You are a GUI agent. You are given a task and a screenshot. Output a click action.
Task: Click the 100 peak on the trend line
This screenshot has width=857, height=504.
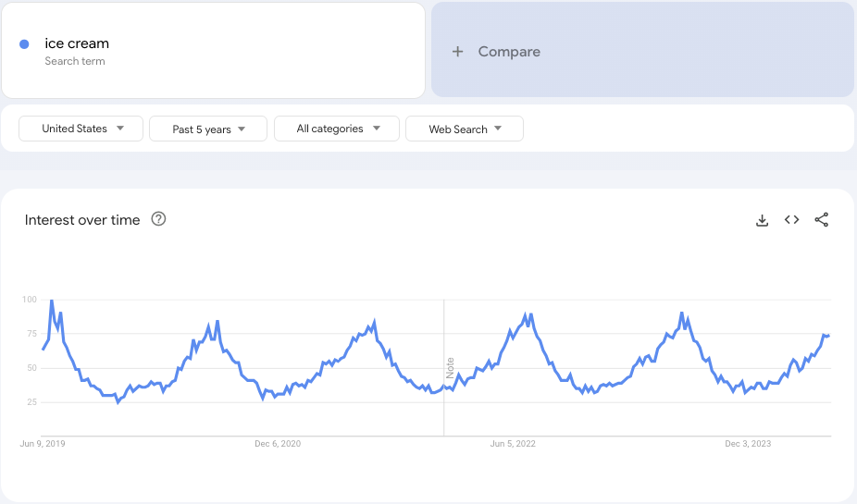(52, 301)
